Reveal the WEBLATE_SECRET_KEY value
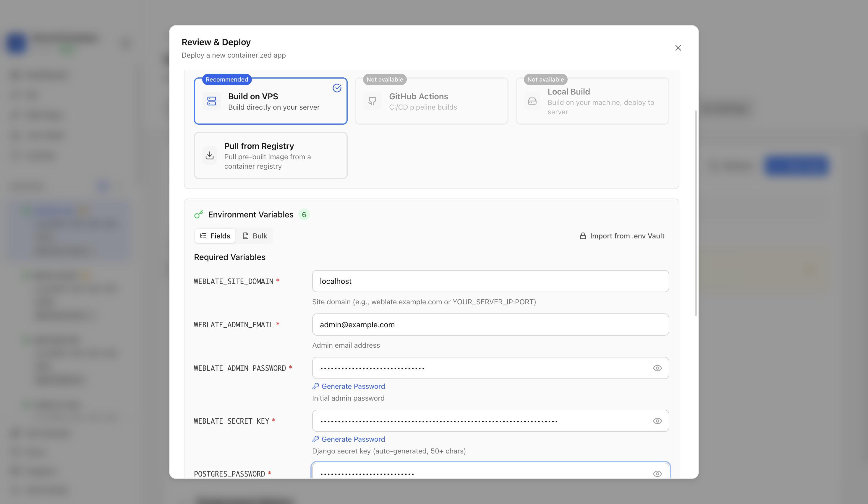868x504 pixels. (x=657, y=421)
